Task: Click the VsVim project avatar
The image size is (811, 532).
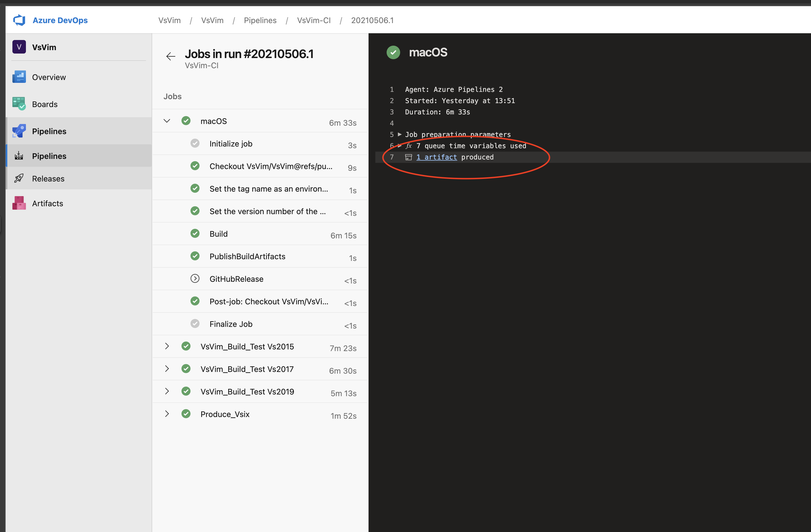Action: (19, 47)
